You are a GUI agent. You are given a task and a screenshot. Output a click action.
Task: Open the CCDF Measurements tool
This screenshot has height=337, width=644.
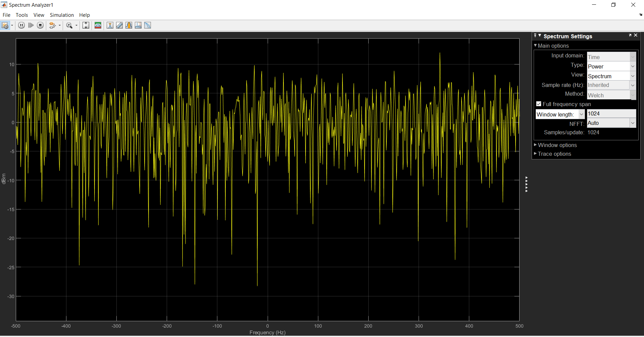[148, 26]
